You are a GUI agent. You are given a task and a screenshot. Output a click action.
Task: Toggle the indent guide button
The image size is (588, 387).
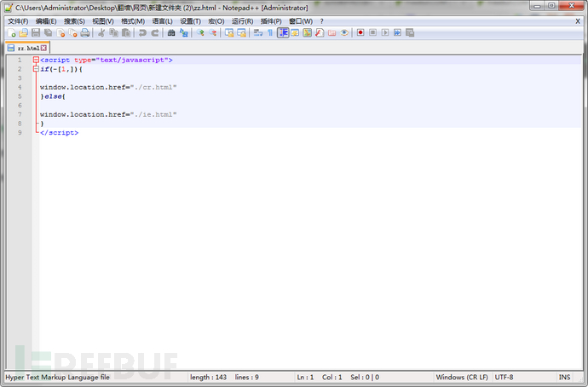[283, 33]
